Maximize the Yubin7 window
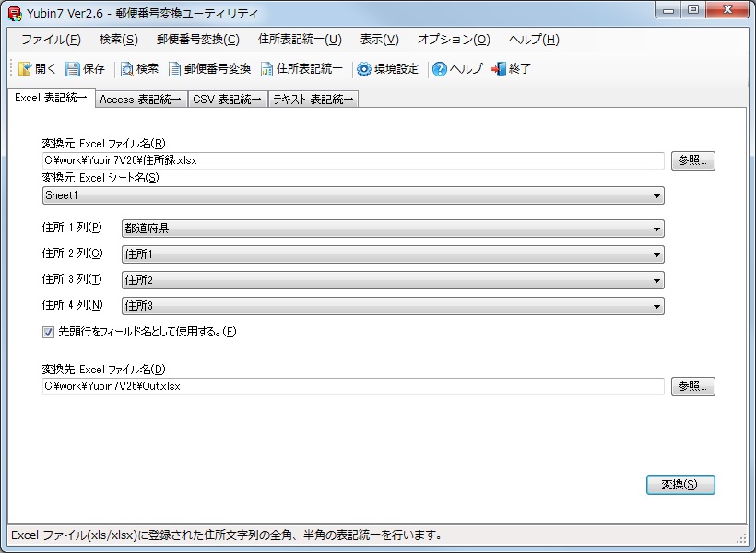This screenshot has height=553, width=756. (693, 10)
